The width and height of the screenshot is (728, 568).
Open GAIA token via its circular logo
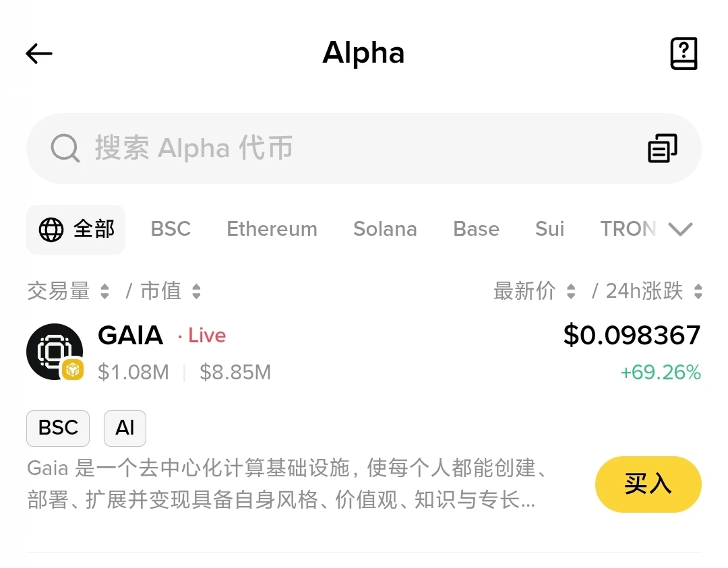55,351
